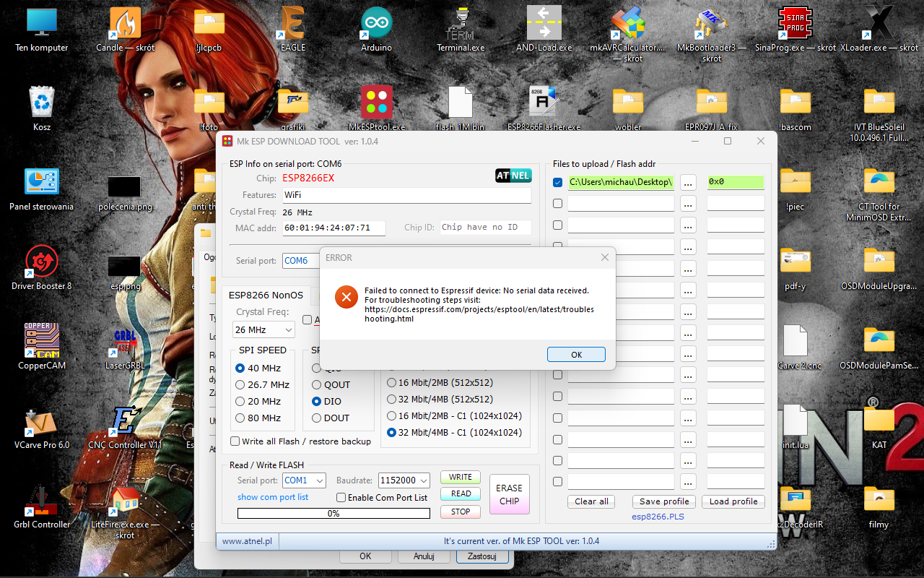Screen dimensions: 924x578
Task: Click the WRITE flash button
Action: coord(461,477)
